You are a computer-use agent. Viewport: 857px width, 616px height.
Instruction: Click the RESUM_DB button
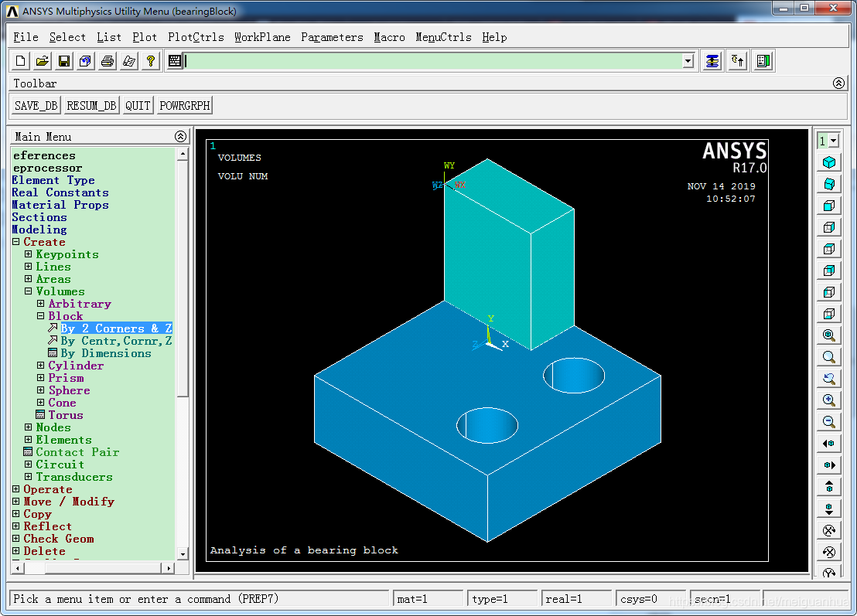91,105
